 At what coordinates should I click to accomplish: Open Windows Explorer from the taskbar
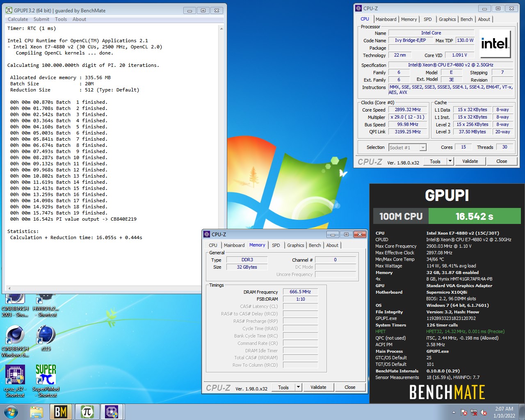(37, 412)
